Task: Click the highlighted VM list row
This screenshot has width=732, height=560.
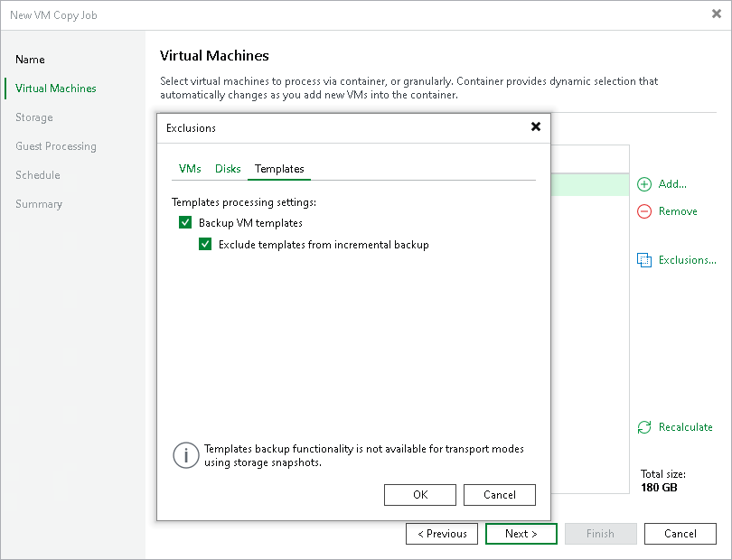Action: point(590,185)
